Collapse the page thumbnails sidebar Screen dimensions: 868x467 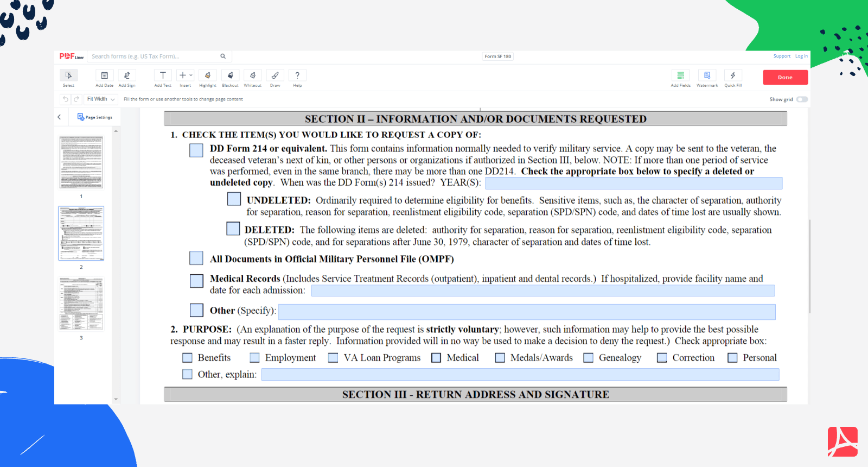[59, 117]
